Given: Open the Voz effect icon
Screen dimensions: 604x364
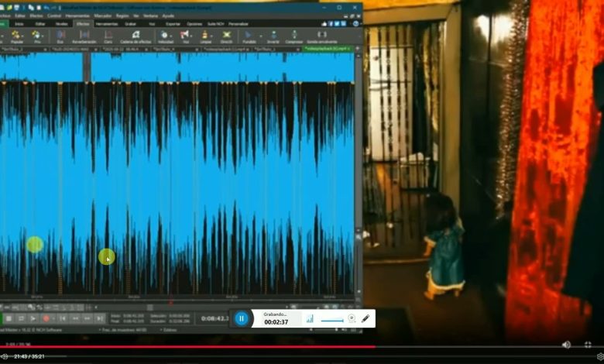Looking at the screenshot, I should pyautogui.click(x=185, y=36).
